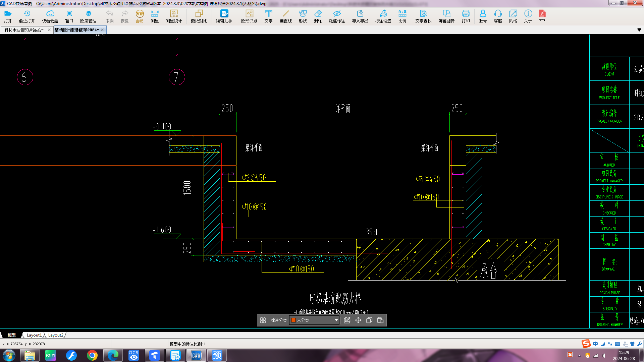Image resolution: width=644 pixels, height=362 pixels.
Task: Click the 恢复 redo icon
Action: (x=124, y=16)
